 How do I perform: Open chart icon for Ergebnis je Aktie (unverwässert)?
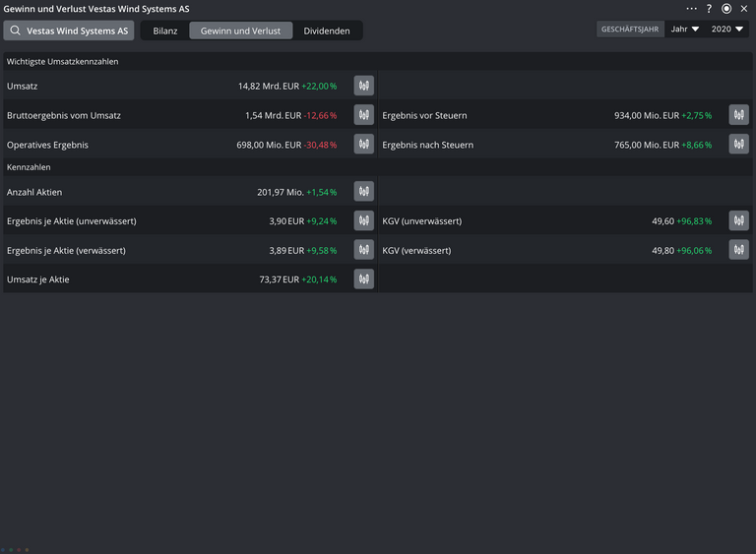click(363, 220)
